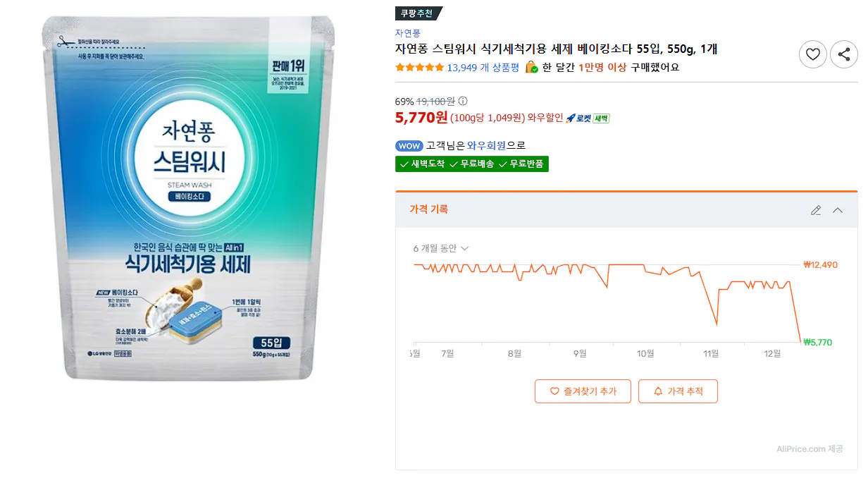Open the 자연풍 brand link
This screenshot has height=478, width=868.
pos(406,34)
